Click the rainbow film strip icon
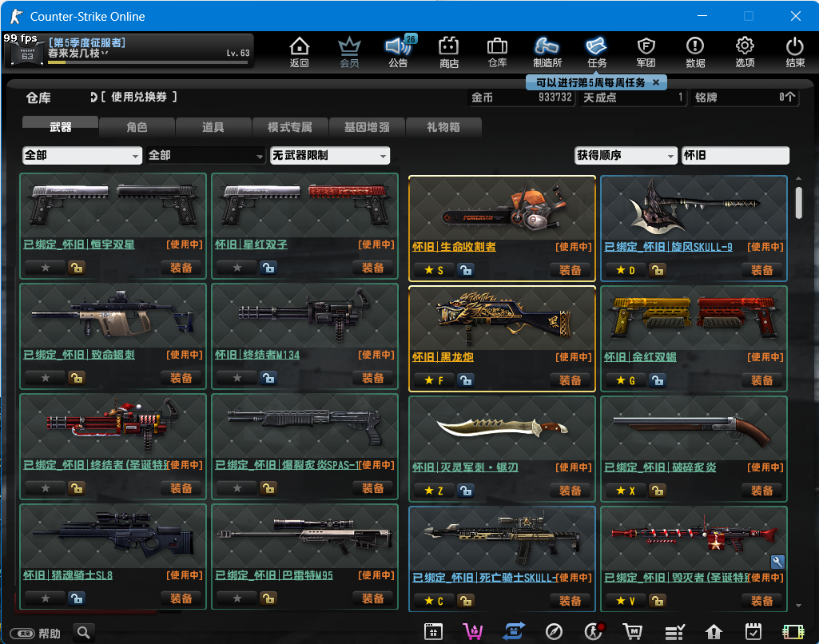The width and height of the screenshot is (819, 644). pyautogui.click(x=793, y=631)
